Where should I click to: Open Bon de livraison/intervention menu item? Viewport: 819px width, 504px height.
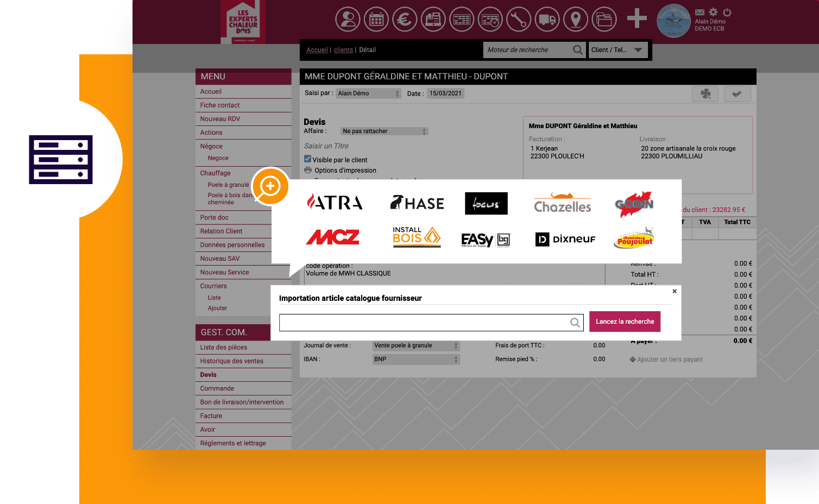[x=243, y=402]
